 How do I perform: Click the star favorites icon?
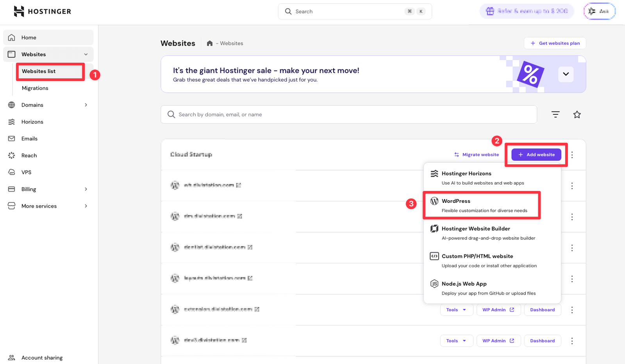click(577, 114)
